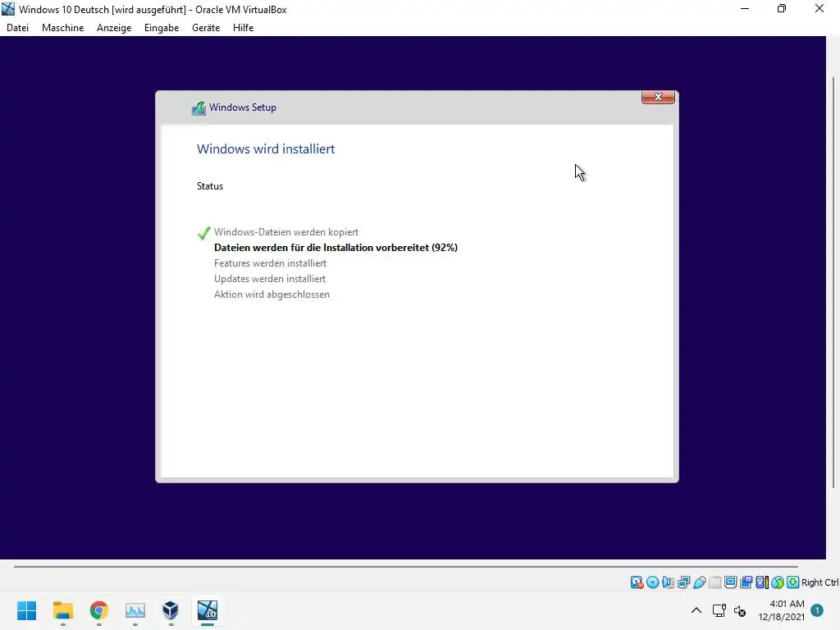Click 'Updates werden installiert' status line
This screenshot has height=630, width=840.
click(x=269, y=279)
